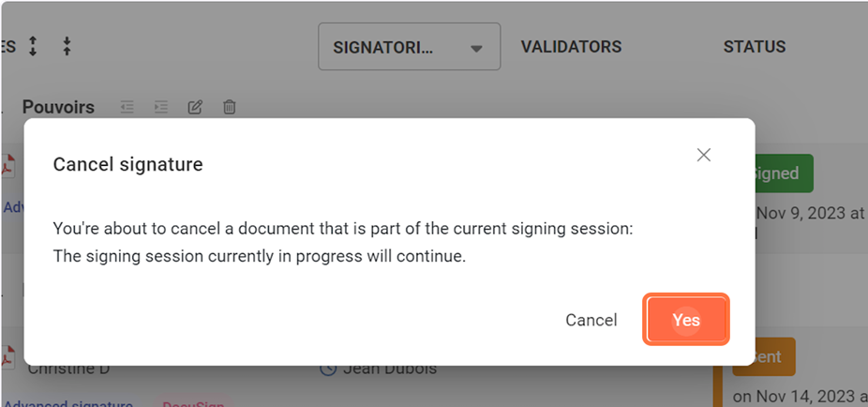868x407 pixels.
Task: Delete the Pouvoirs section with the trash icon
Action: (229, 108)
